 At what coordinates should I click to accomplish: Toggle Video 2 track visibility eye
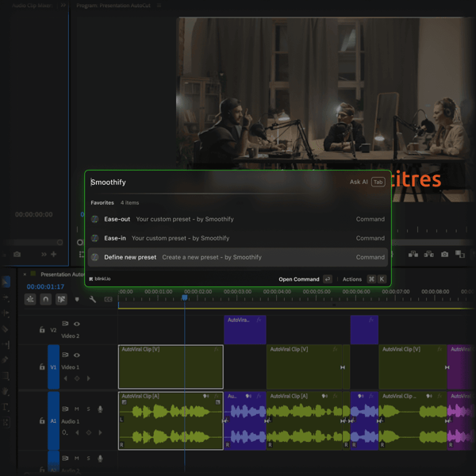coord(77,324)
